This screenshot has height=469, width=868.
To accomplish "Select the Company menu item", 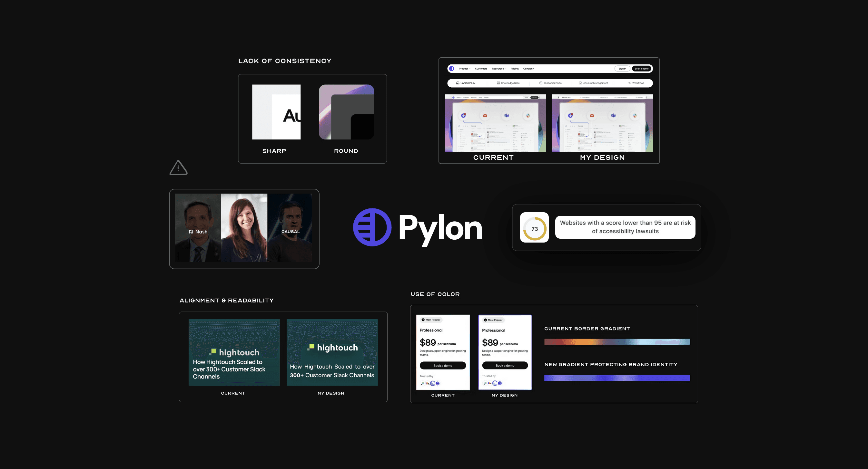I will point(528,69).
